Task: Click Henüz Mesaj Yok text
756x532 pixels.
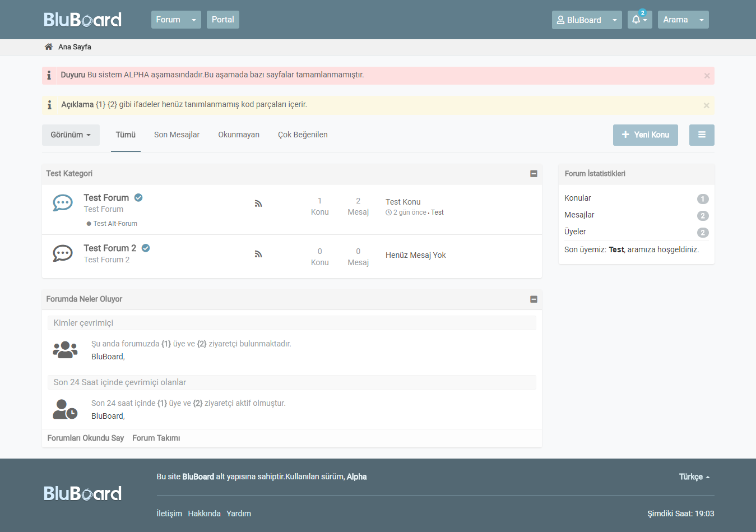Action: tap(416, 256)
